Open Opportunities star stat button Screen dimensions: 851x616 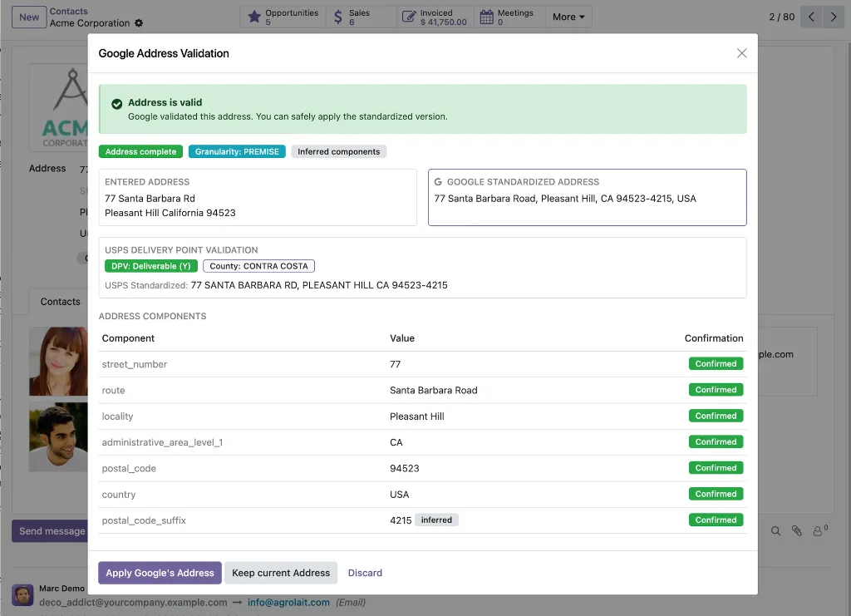(x=283, y=17)
